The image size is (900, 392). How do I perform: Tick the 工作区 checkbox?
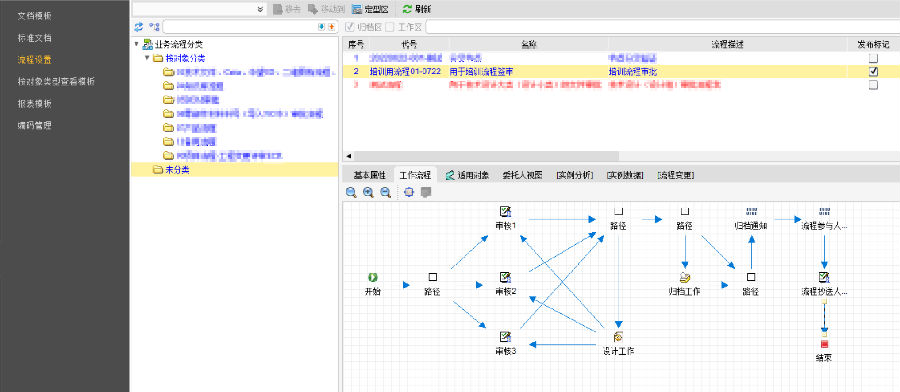coord(390,27)
